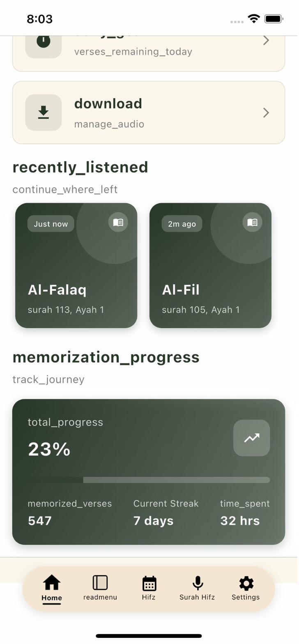Open the manage_audio download card
Screen dimensions: 299x644
coord(148,113)
